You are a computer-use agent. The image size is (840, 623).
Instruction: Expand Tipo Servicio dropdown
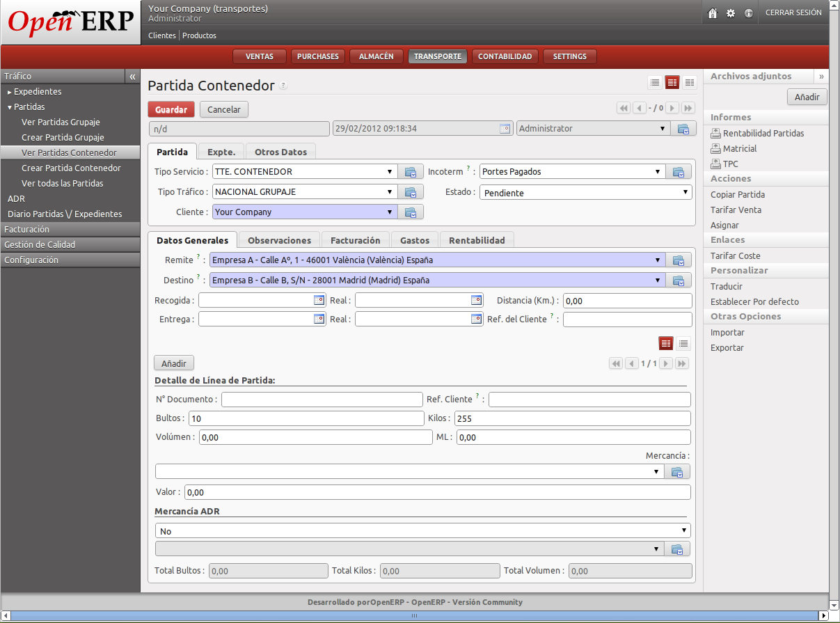tap(390, 172)
